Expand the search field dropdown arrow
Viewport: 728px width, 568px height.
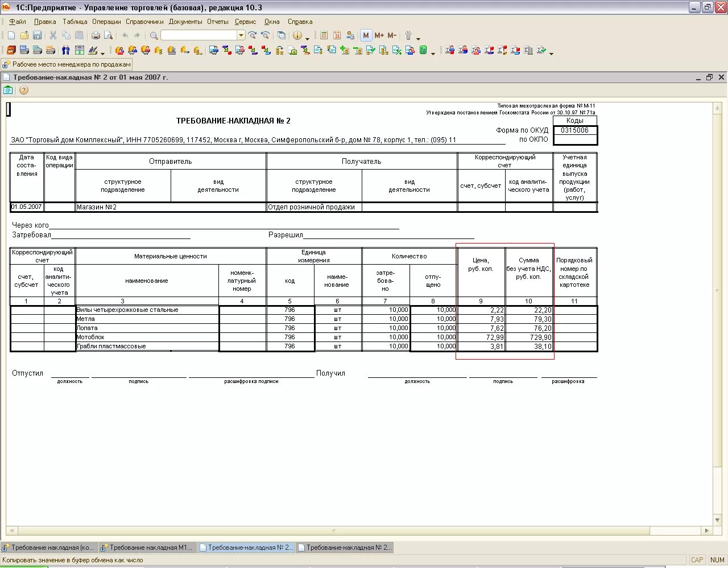click(241, 35)
